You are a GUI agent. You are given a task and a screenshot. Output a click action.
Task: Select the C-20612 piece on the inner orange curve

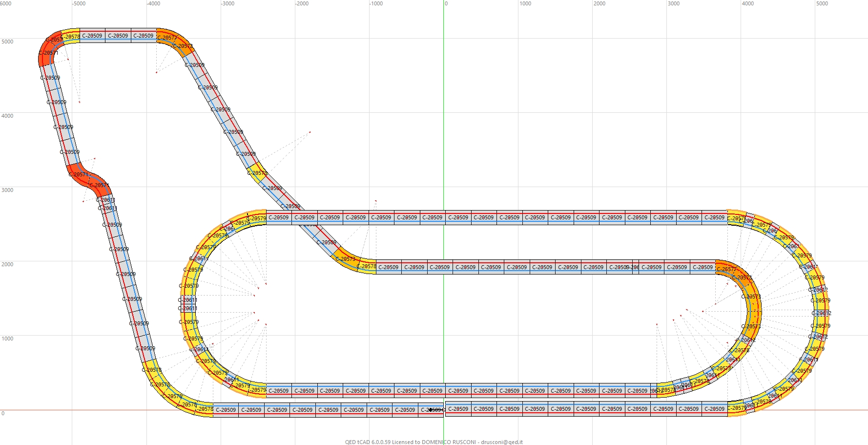(x=747, y=339)
